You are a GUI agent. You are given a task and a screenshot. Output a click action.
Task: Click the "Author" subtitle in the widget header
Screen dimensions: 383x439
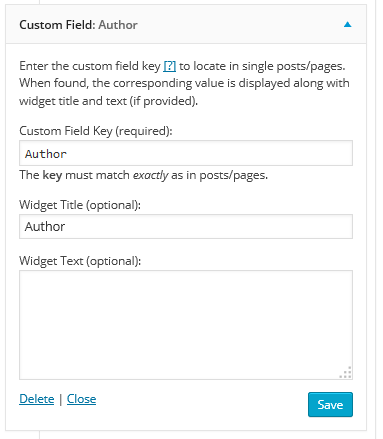click(x=118, y=25)
